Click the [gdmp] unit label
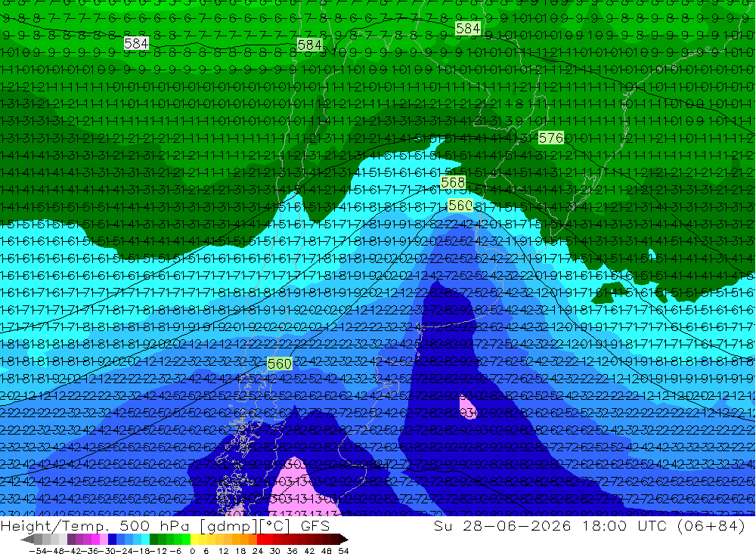 [x=229, y=526]
